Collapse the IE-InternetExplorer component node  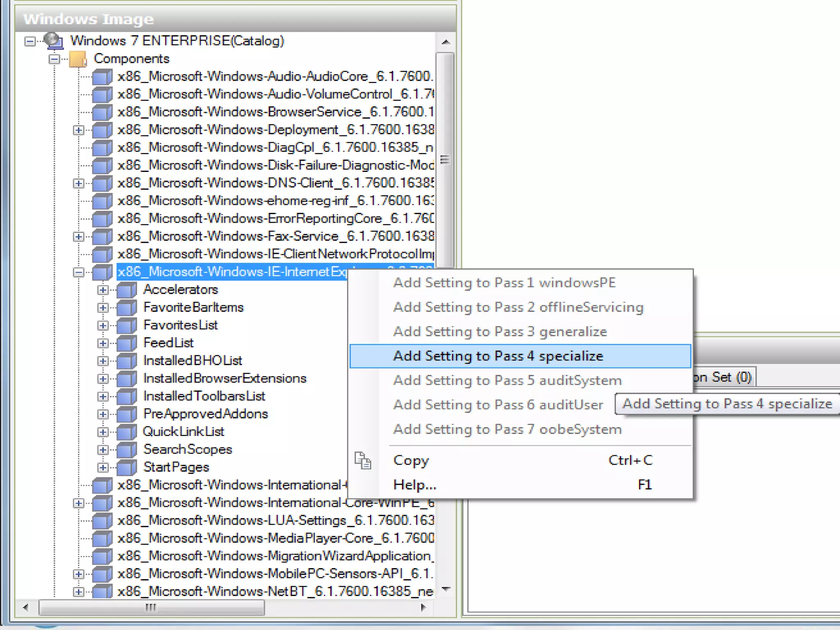(78, 272)
